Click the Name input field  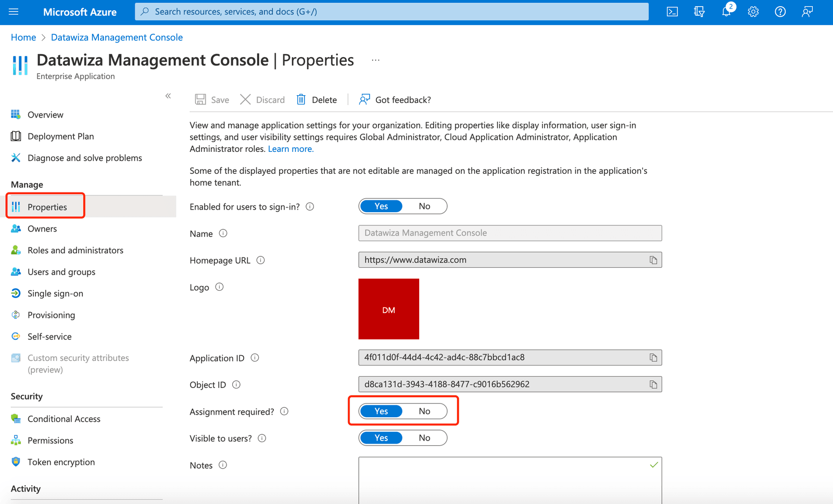click(x=510, y=233)
